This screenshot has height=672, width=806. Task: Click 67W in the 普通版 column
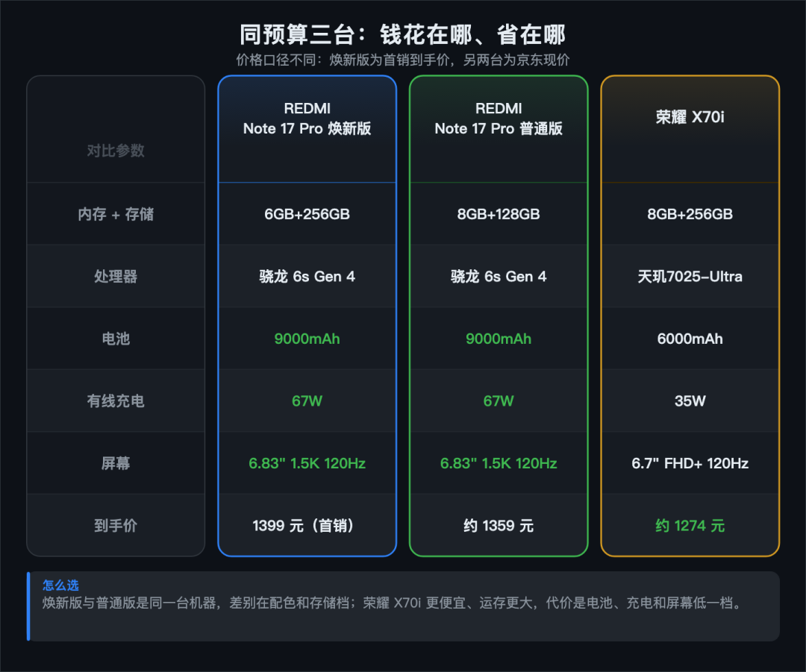499,401
